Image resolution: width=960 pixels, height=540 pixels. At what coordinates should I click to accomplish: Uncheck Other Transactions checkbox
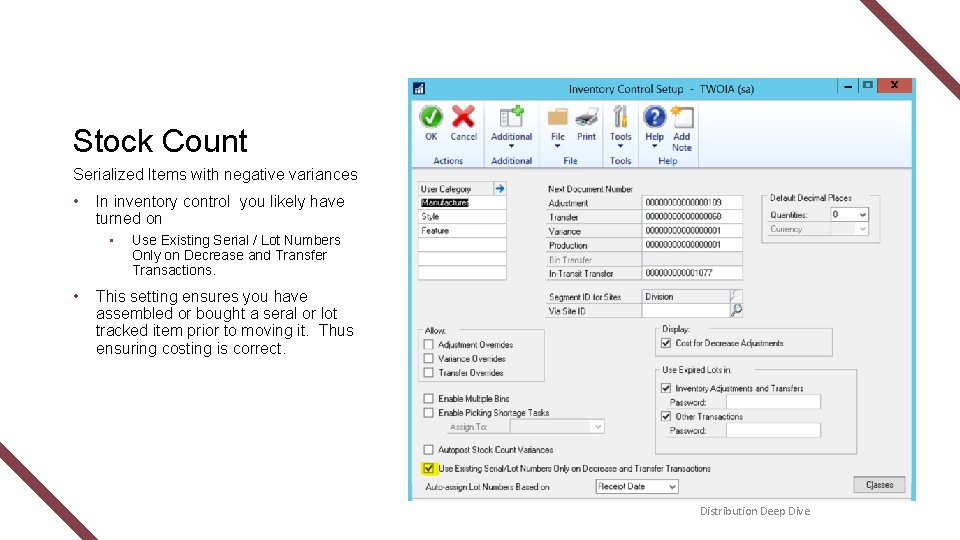[x=666, y=416]
